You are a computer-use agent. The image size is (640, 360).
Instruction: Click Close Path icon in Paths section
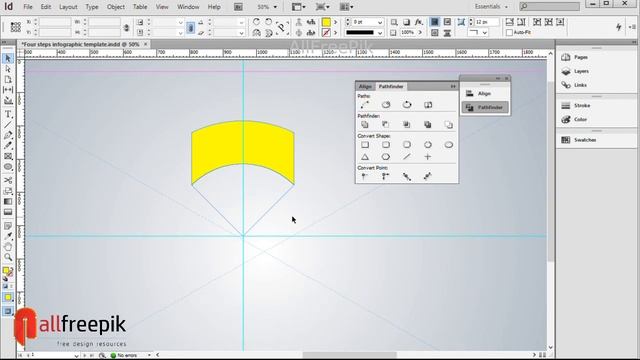pos(407,105)
